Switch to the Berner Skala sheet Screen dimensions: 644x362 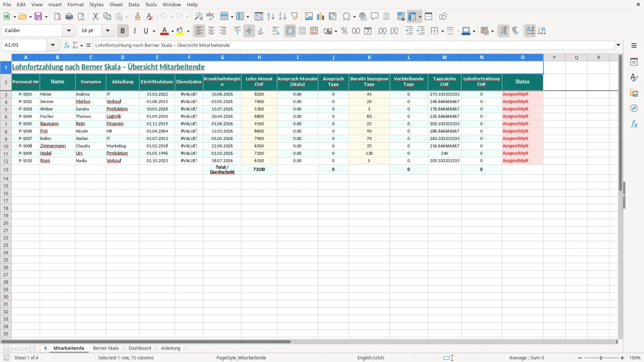[106, 348]
